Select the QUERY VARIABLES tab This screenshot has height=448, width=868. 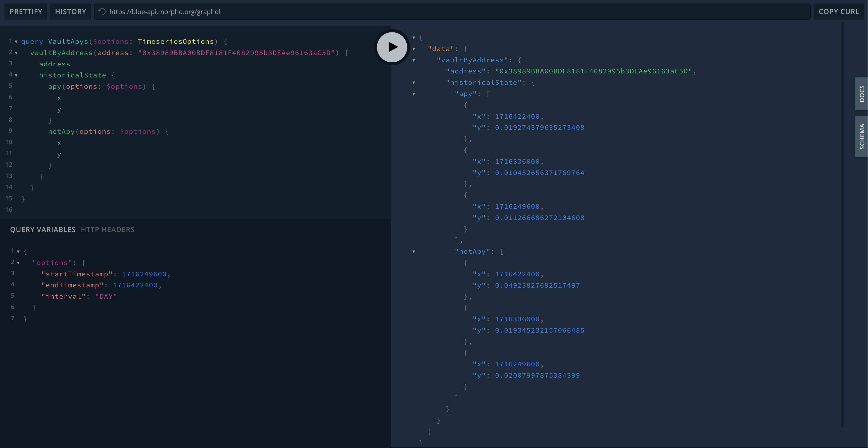[x=43, y=230]
